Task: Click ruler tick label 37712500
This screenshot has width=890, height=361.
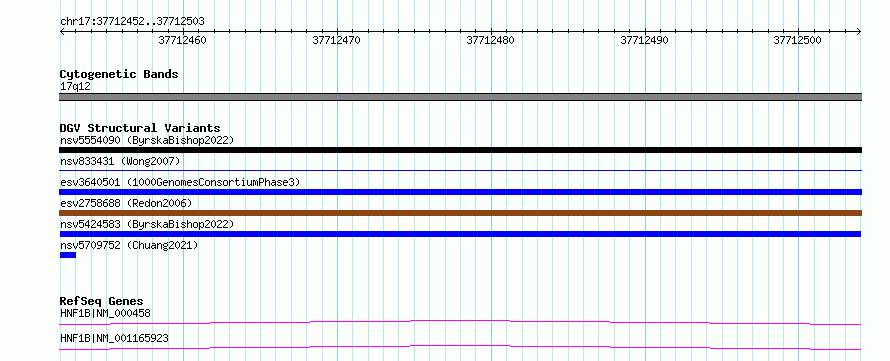Action: [x=797, y=40]
